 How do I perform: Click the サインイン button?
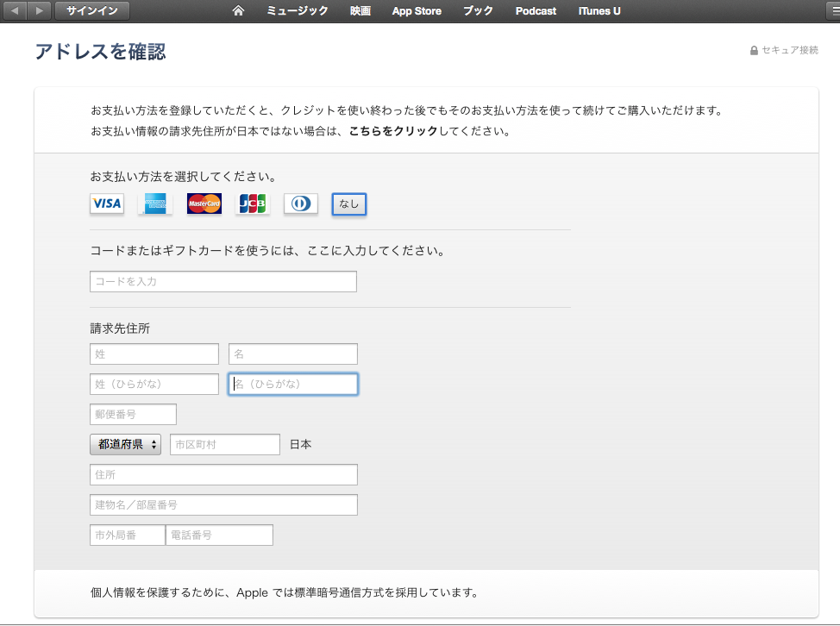coord(92,11)
